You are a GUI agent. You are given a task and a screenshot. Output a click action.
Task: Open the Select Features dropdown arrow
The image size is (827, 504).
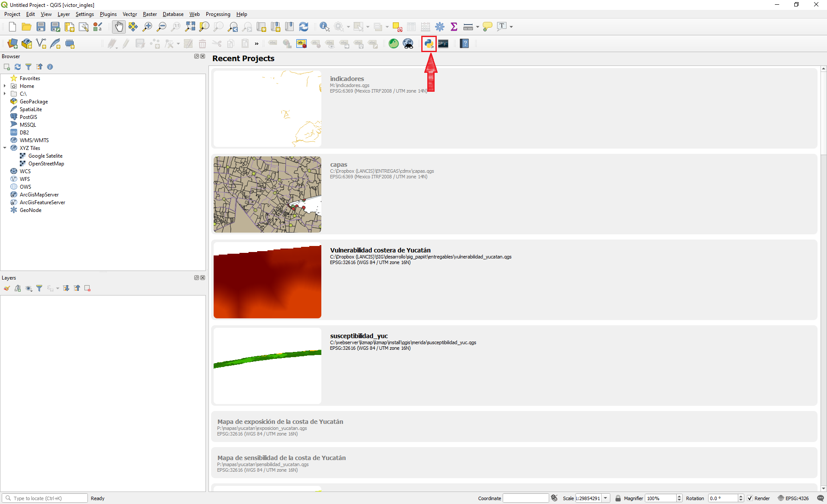click(x=368, y=27)
